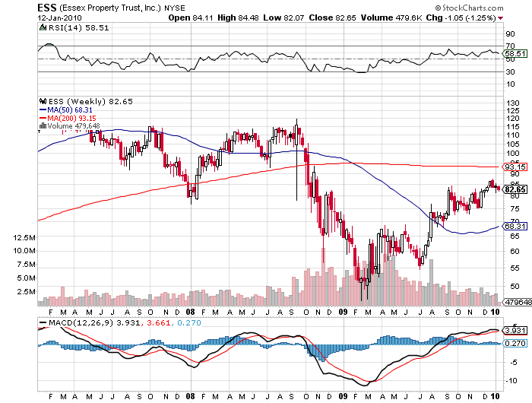The height and width of the screenshot is (403, 532).
Task: Click the Open 84.11 value
Action: [x=191, y=17]
